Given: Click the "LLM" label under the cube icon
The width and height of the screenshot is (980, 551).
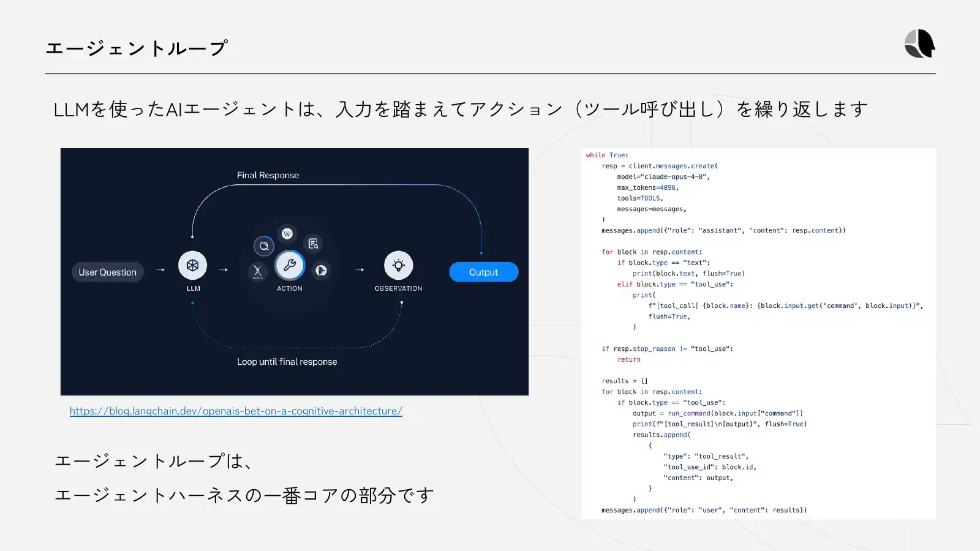Looking at the screenshot, I should pyautogui.click(x=194, y=288).
